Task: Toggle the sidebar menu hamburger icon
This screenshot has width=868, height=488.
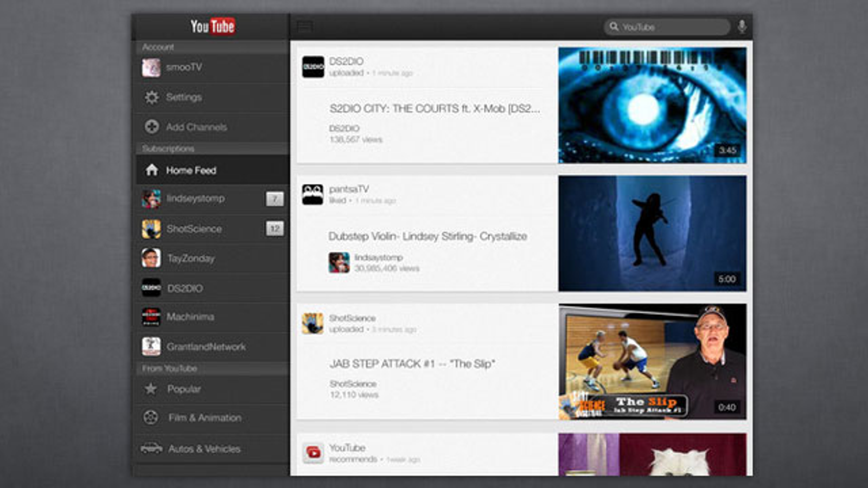Action: pyautogui.click(x=305, y=27)
